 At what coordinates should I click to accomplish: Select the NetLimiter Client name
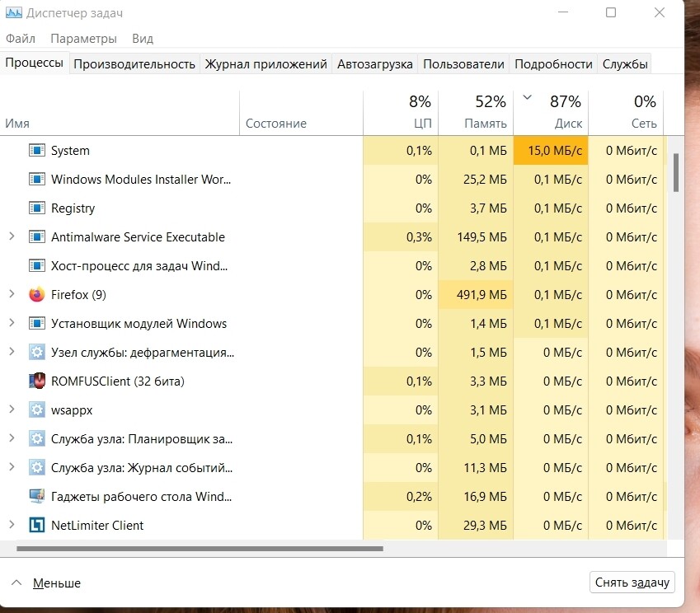click(x=97, y=526)
